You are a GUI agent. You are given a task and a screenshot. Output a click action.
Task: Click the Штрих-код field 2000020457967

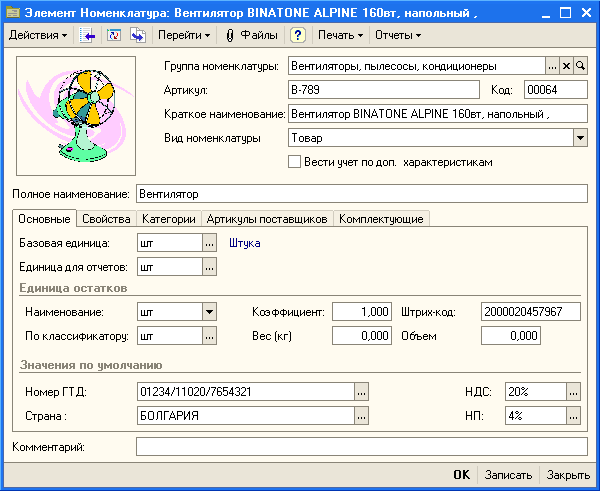tap(531, 312)
